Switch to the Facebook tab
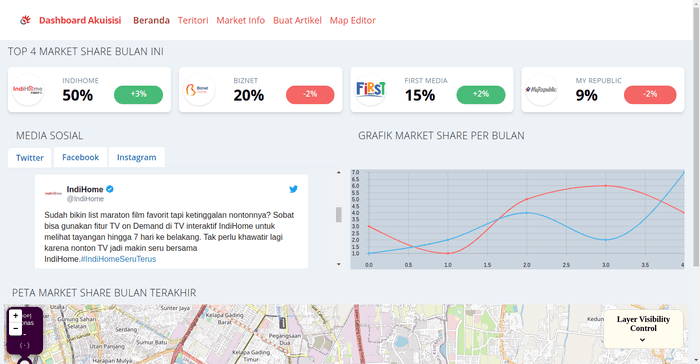The width and height of the screenshot is (700, 364). tap(80, 157)
